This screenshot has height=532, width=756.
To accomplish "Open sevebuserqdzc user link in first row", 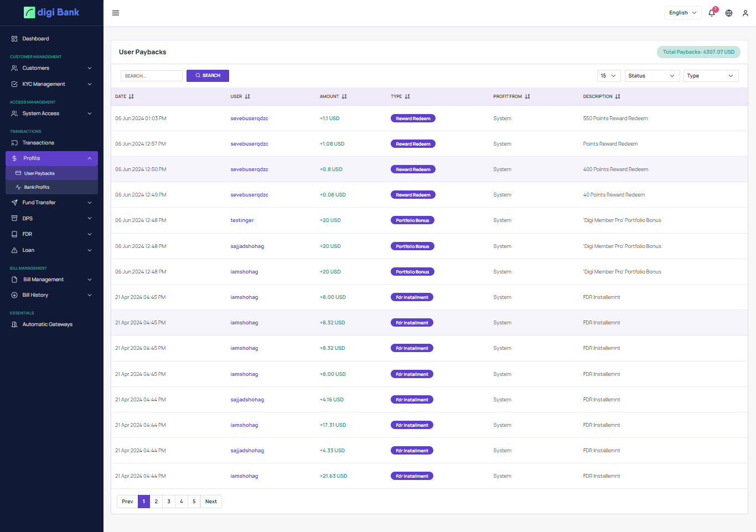I will click(x=249, y=118).
